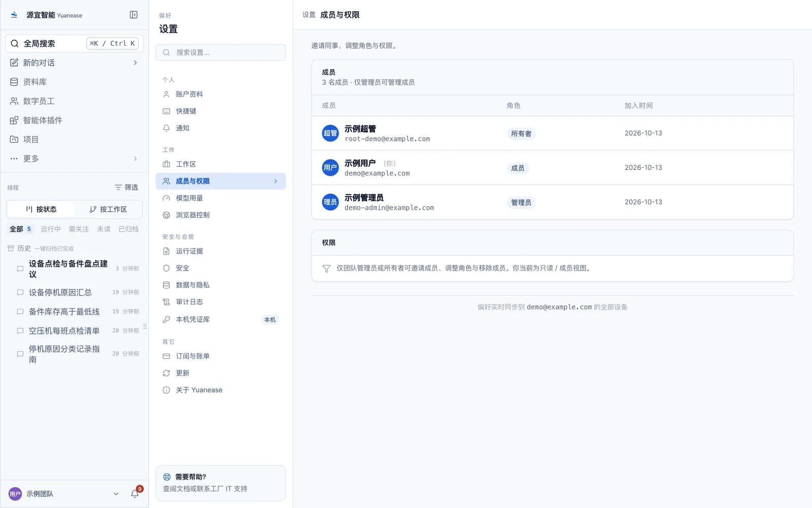Click the 理员 member avatar
Viewport: 812px width, 508px height.
coord(330,202)
